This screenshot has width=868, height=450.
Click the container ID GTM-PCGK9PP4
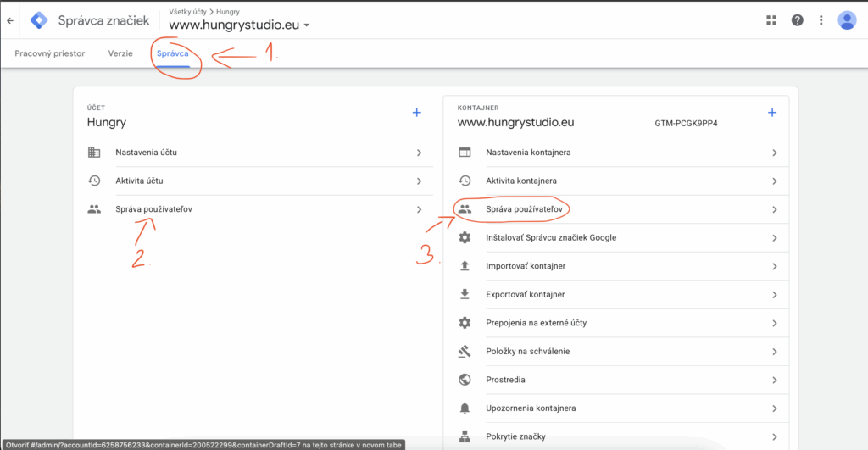[x=686, y=124]
